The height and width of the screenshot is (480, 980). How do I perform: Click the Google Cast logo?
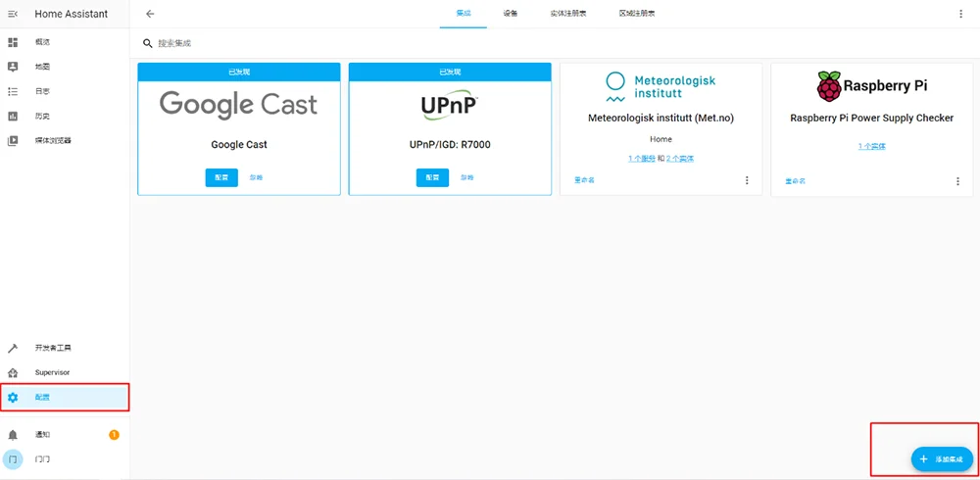(x=239, y=104)
